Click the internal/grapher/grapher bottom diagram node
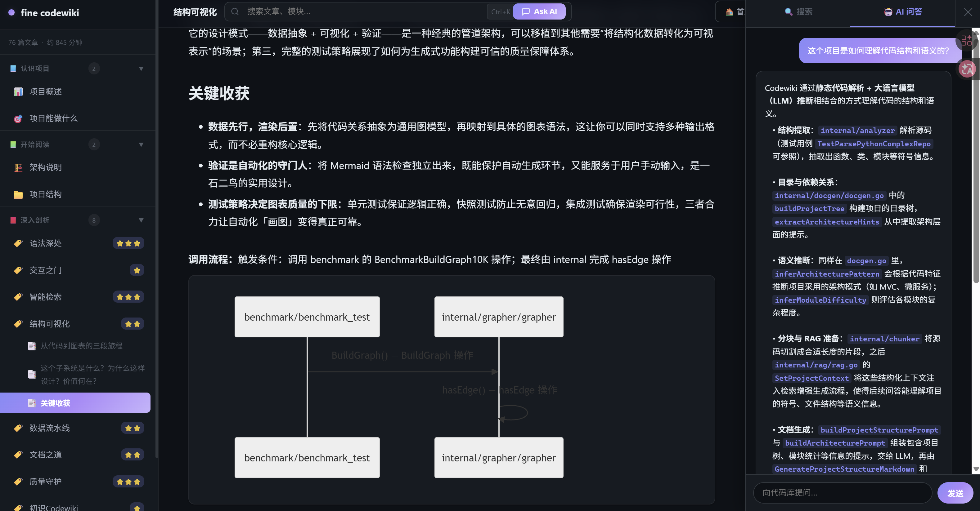Image resolution: width=980 pixels, height=511 pixels. click(x=498, y=457)
